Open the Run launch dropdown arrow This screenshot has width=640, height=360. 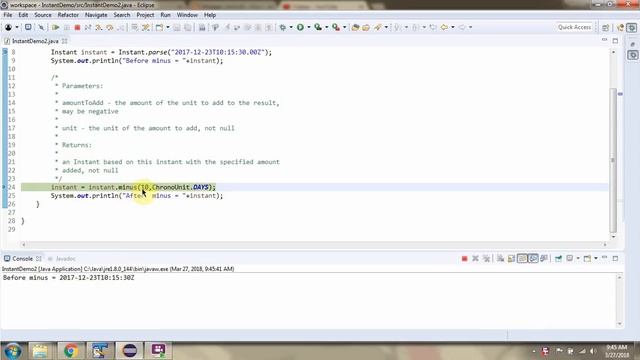pos(309,27)
